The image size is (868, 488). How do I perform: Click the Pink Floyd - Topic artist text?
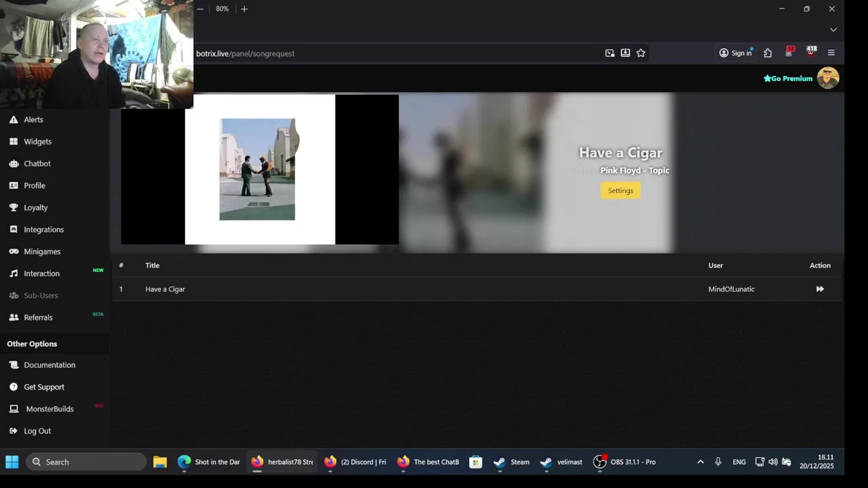pyautogui.click(x=635, y=170)
